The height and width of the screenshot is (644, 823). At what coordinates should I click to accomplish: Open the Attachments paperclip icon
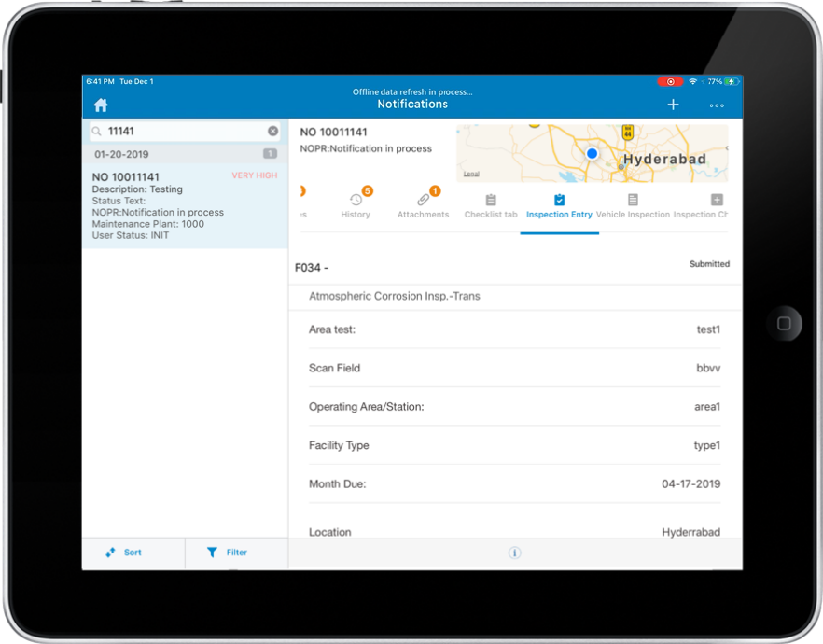(x=423, y=204)
